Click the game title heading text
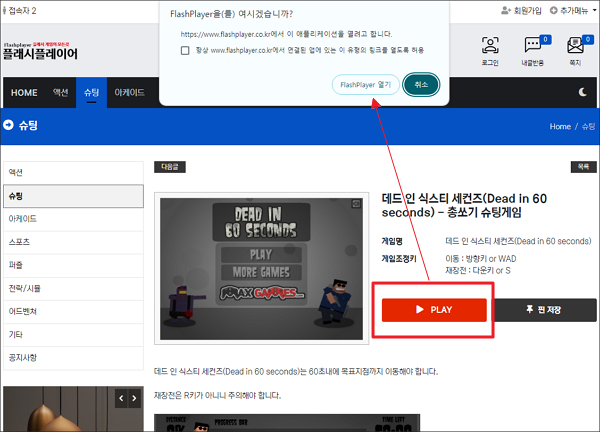 click(x=464, y=205)
